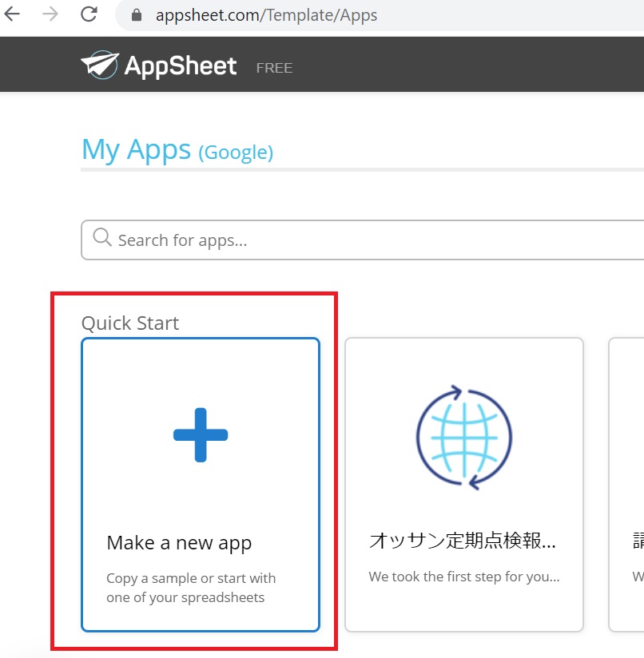Click the My Apps heading
The height and width of the screenshot is (658, 644).
point(137,150)
